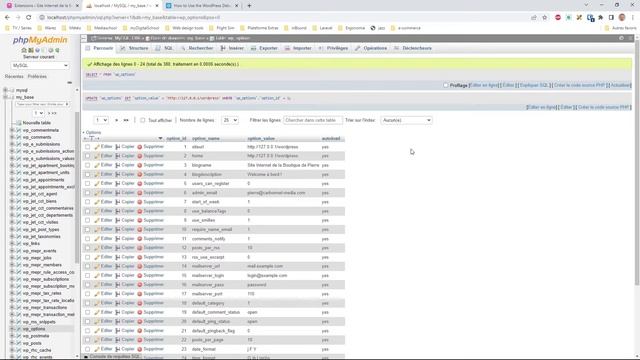This screenshot has height=360, width=640.
Task: Open the Exporter tab
Action: tap(264, 48)
